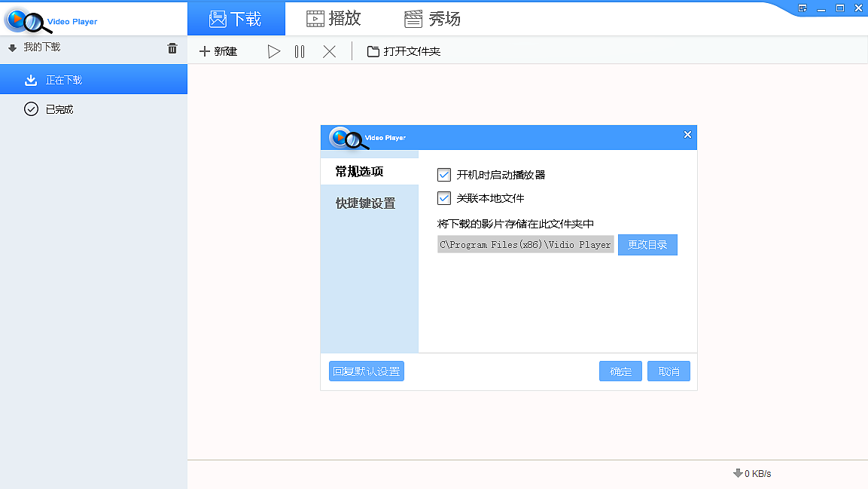Image resolution: width=868 pixels, height=489 pixels.
Task: Click the download path input field
Action: coord(525,244)
